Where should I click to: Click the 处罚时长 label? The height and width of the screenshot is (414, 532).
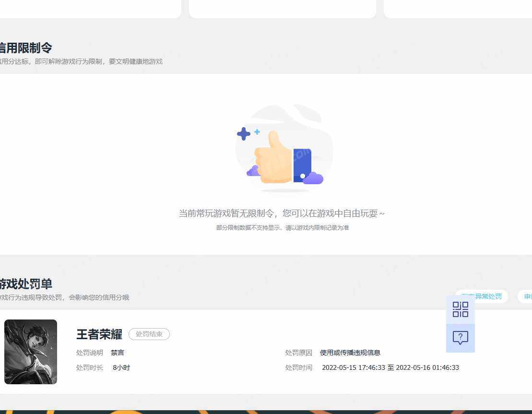[90, 367]
